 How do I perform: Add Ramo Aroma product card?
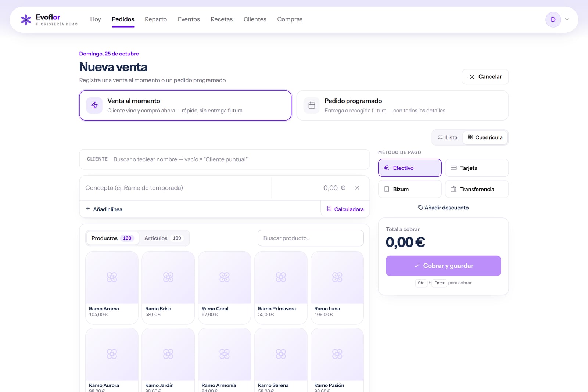point(112,288)
